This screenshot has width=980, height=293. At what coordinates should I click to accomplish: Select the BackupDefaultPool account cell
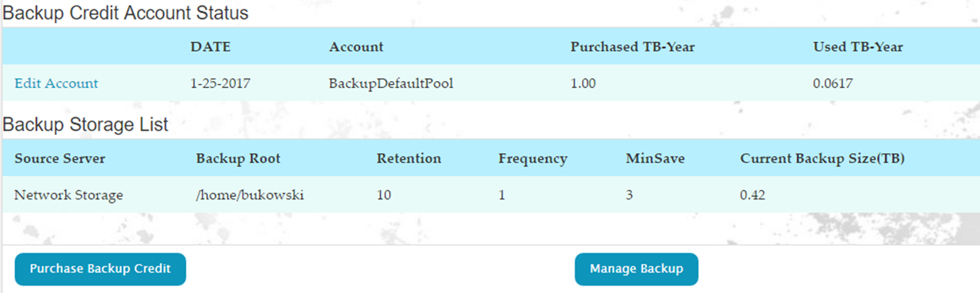(x=391, y=83)
